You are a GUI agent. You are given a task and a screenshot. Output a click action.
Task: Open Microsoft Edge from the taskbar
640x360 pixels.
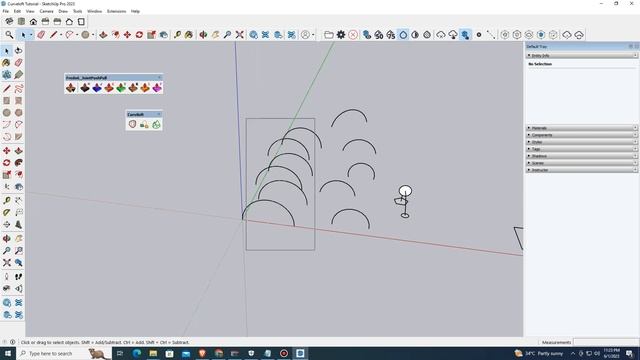point(137,353)
